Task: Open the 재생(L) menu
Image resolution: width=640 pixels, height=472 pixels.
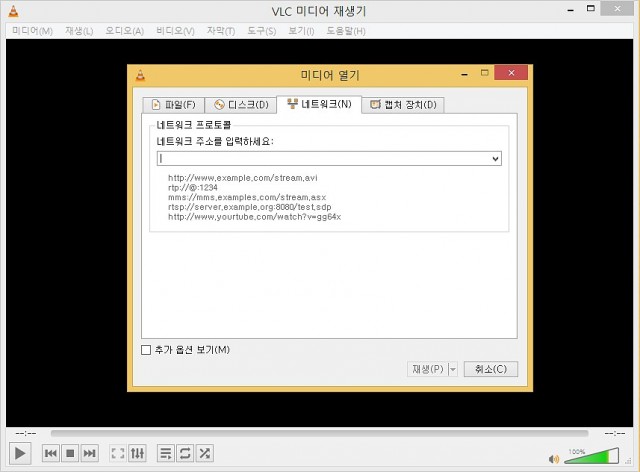Action: click(x=79, y=31)
